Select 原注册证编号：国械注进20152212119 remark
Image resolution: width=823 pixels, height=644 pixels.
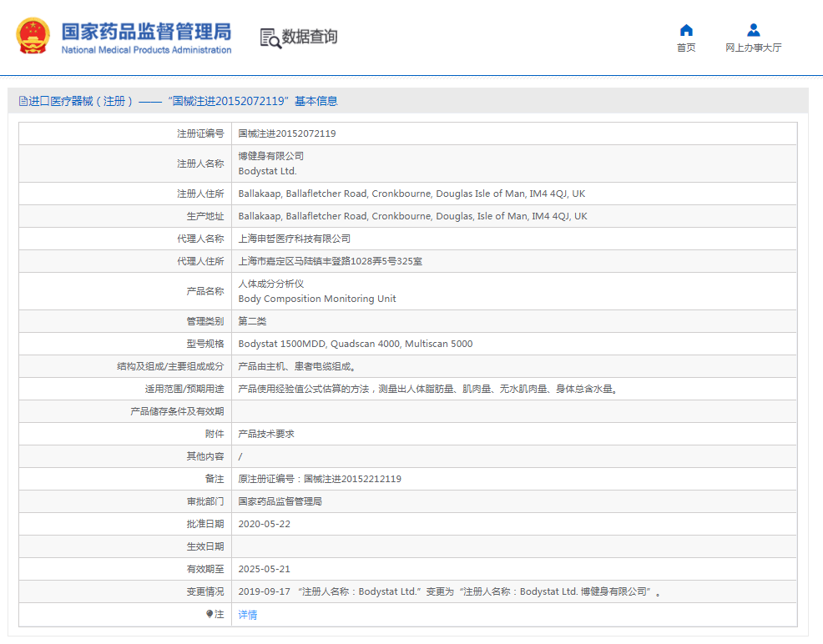tap(320, 479)
